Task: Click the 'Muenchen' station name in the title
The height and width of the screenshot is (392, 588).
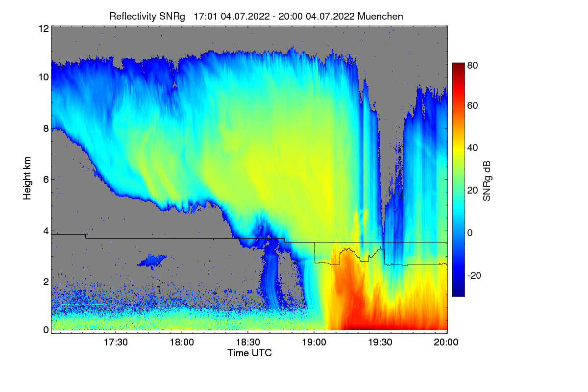Action: point(380,16)
